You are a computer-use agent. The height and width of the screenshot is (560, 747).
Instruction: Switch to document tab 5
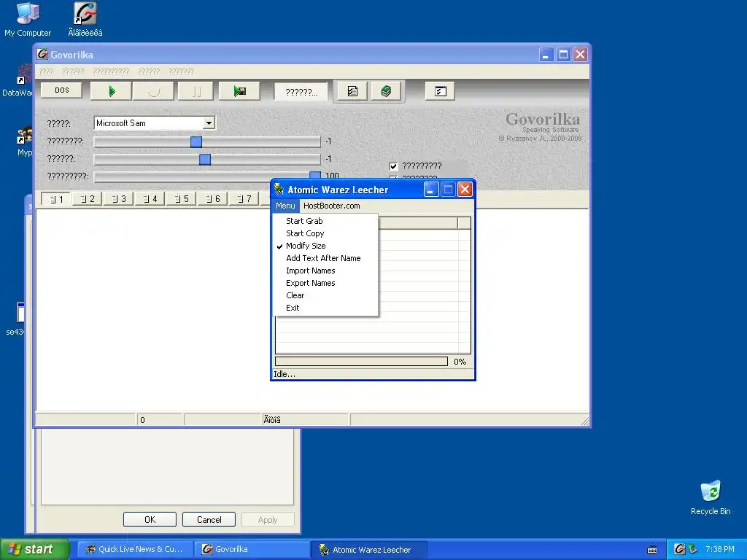tap(182, 198)
